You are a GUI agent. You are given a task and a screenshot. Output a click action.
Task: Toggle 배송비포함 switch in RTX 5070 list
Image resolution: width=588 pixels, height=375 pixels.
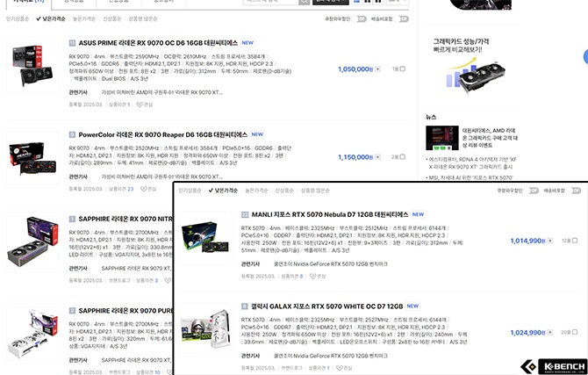[x=574, y=191]
